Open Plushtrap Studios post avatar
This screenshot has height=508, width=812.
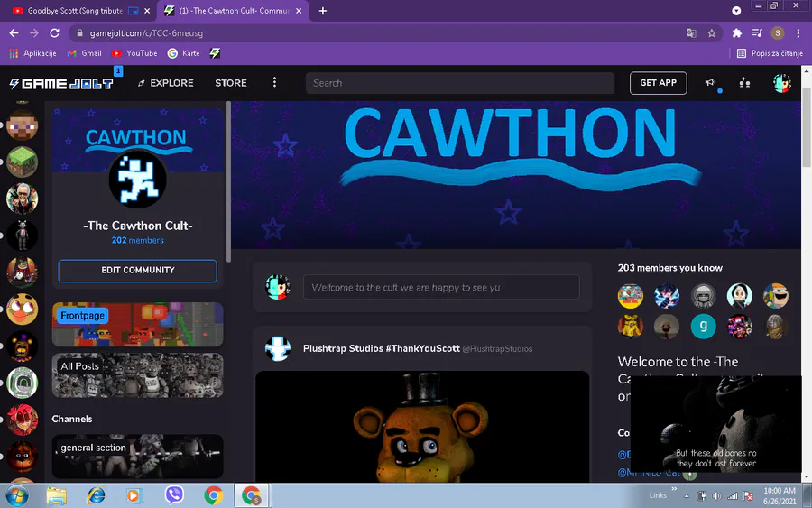(278, 348)
